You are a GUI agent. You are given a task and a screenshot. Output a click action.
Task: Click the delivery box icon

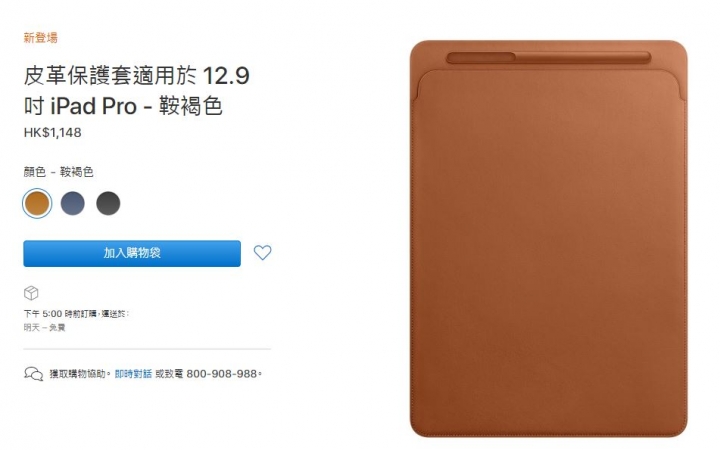click(31, 293)
